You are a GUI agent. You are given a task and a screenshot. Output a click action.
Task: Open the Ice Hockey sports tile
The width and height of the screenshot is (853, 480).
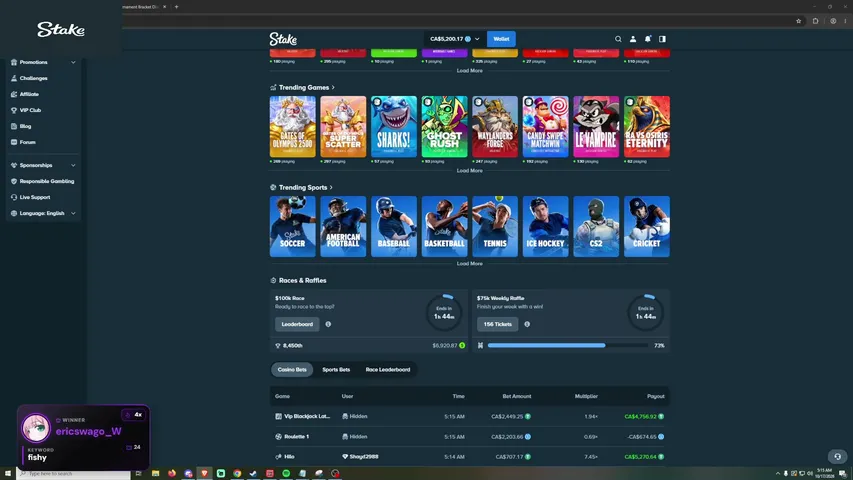[546, 226]
